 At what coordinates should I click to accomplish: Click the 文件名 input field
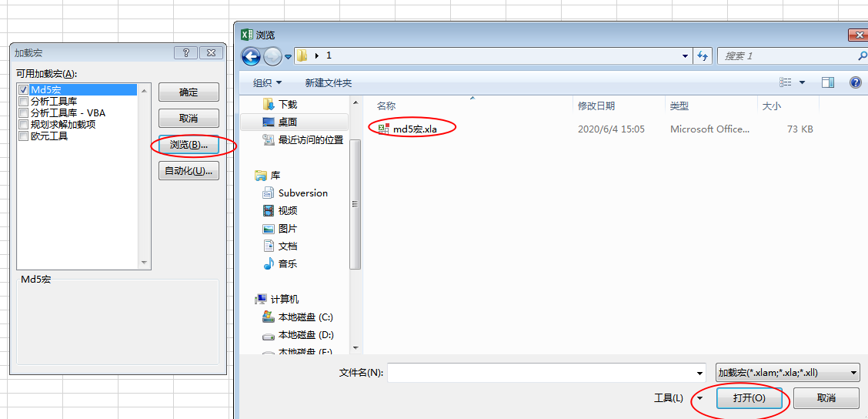coord(546,373)
